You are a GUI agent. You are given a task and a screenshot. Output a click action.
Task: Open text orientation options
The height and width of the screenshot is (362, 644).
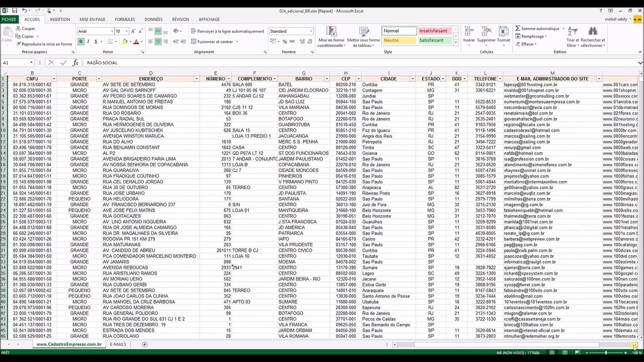[x=177, y=31]
